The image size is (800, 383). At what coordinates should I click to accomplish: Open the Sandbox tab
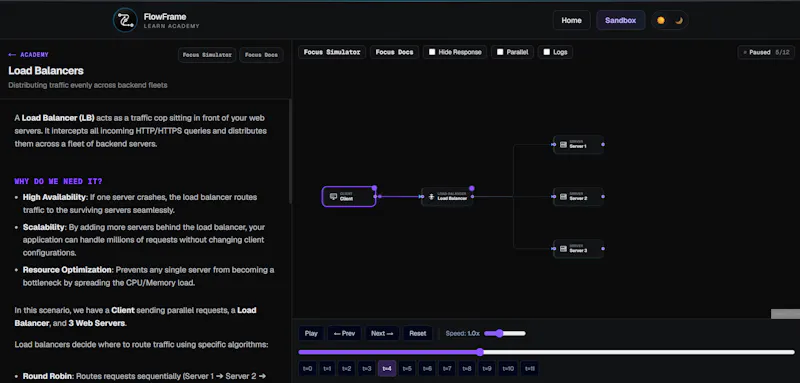(x=620, y=20)
